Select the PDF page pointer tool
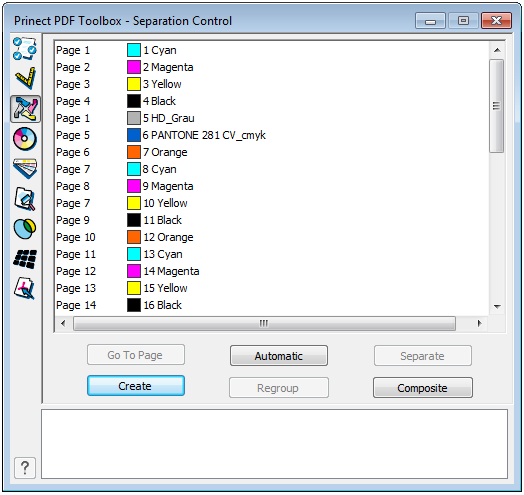Viewport: 524px width, 495px height. [x=25, y=288]
